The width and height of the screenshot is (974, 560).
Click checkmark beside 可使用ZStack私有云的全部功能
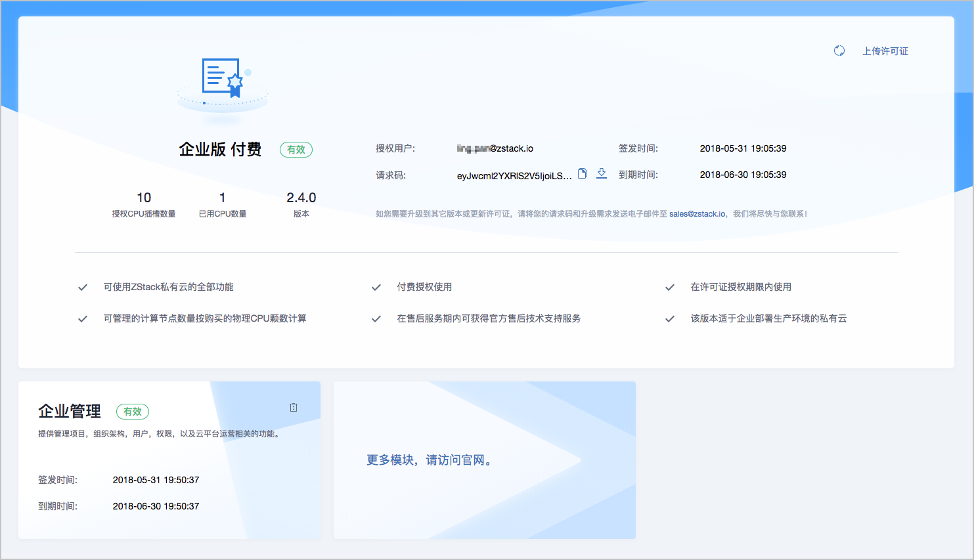[x=83, y=288]
